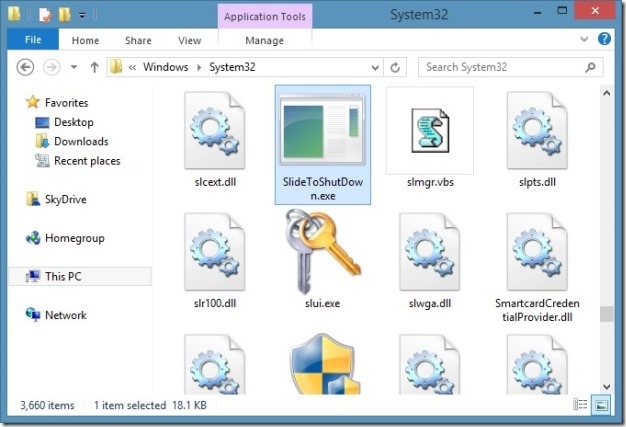This screenshot has height=427, width=626.
Task: Select the slmgr.vbs script icon
Action: (x=430, y=130)
